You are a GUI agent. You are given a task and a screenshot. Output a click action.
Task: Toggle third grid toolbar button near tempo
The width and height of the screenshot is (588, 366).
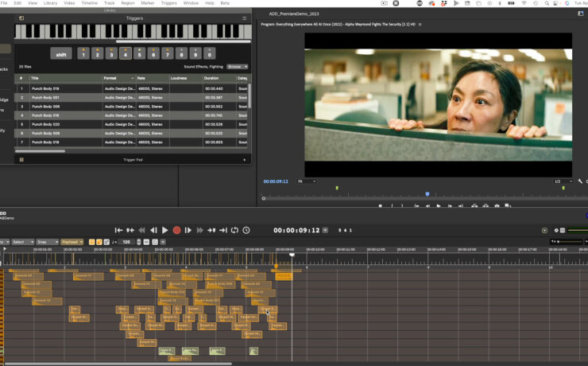(x=106, y=242)
